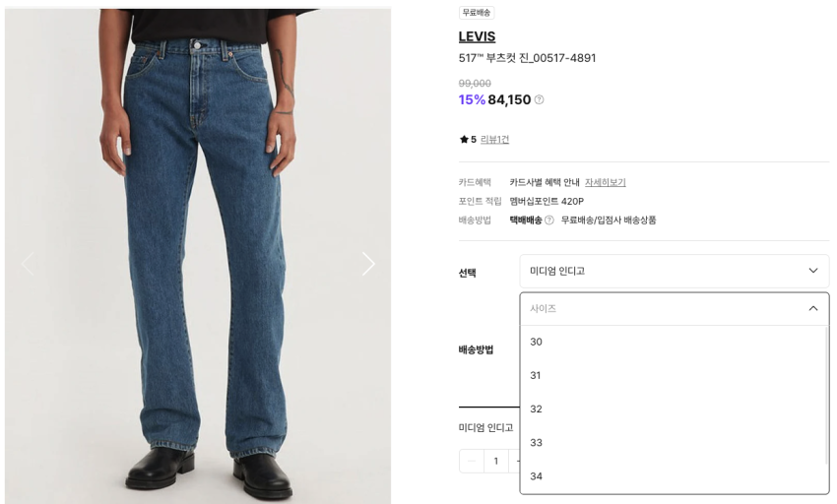Click the star rating icon
This screenshot has width=837, height=504.
(464, 140)
